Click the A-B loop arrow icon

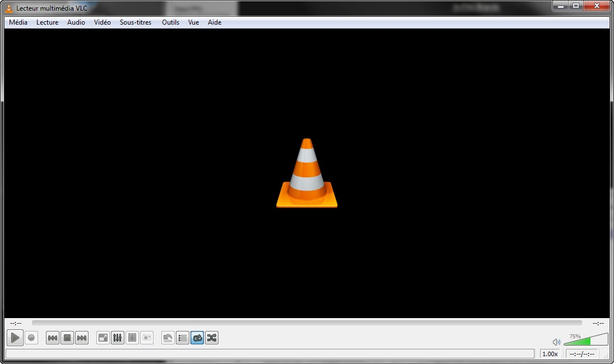click(168, 338)
